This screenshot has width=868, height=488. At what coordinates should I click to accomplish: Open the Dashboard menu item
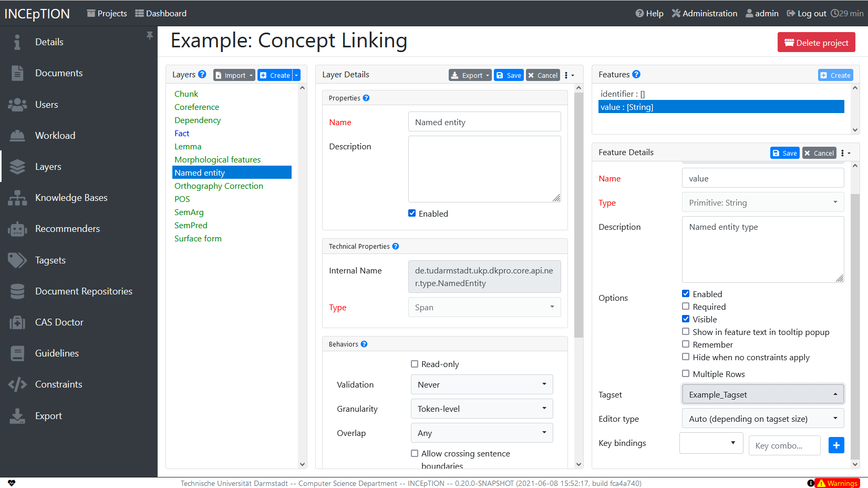point(161,13)
